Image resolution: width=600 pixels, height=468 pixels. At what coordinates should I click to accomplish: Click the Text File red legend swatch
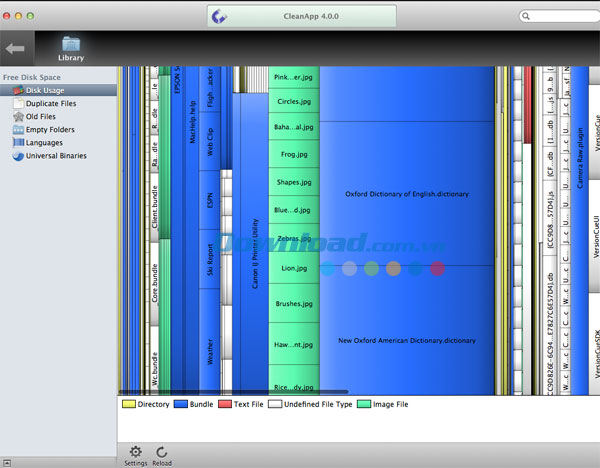(x=225, y=404)
